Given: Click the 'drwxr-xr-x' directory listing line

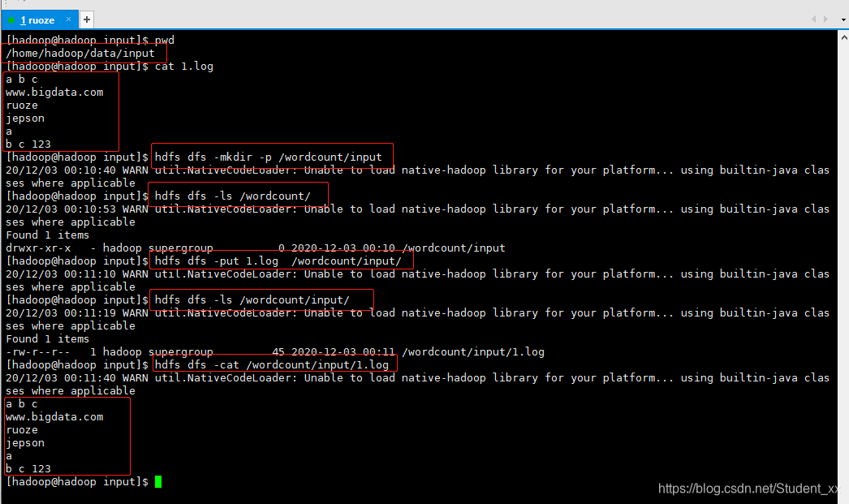Looking at the screenshot, I should tap(256, 248).
